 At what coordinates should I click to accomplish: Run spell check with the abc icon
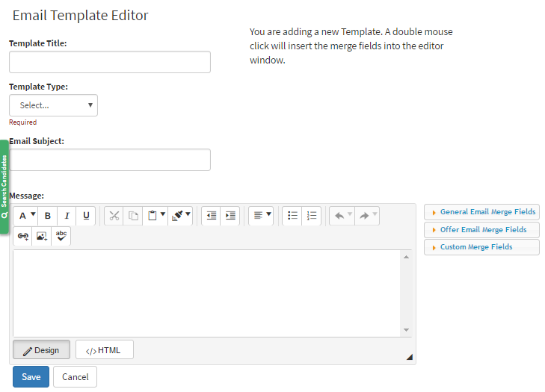click(x=61, y=237)
